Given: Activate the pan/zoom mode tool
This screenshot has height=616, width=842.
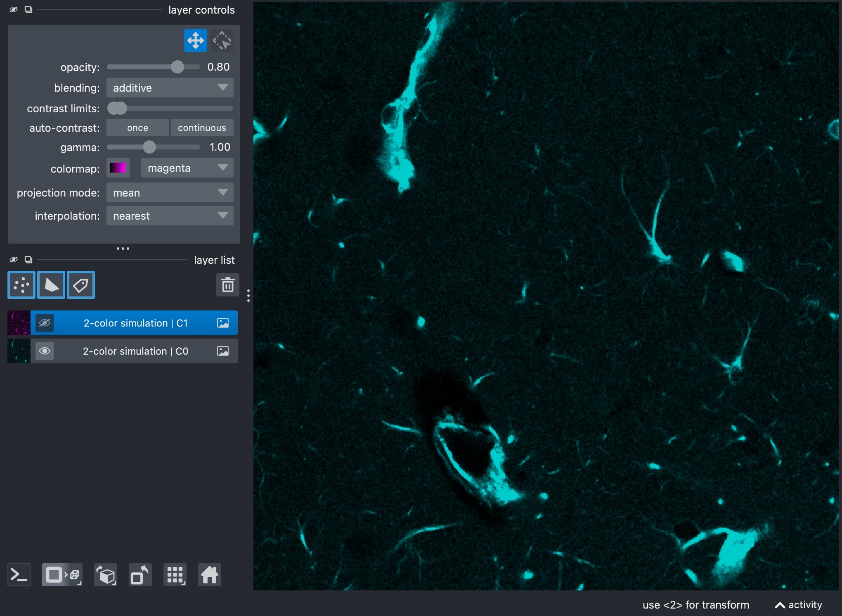Looking at the screenshot, I should pyautogui.click(x=195, y=40).
